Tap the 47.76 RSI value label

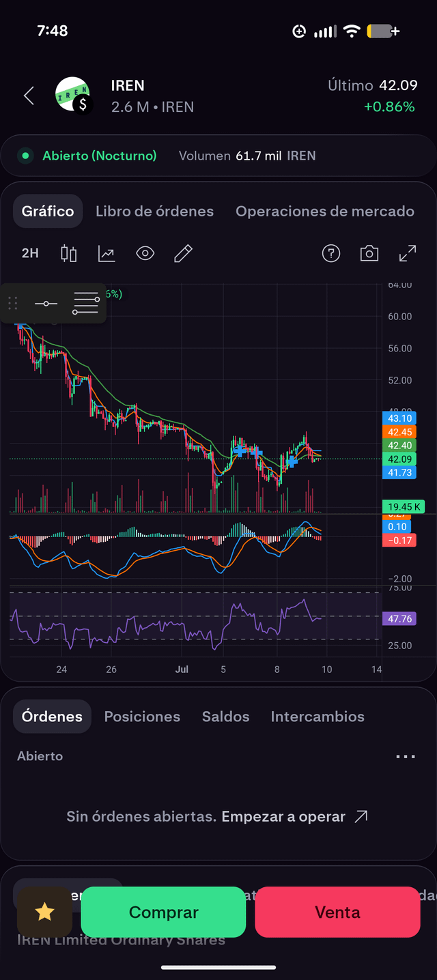coord(399,619)
